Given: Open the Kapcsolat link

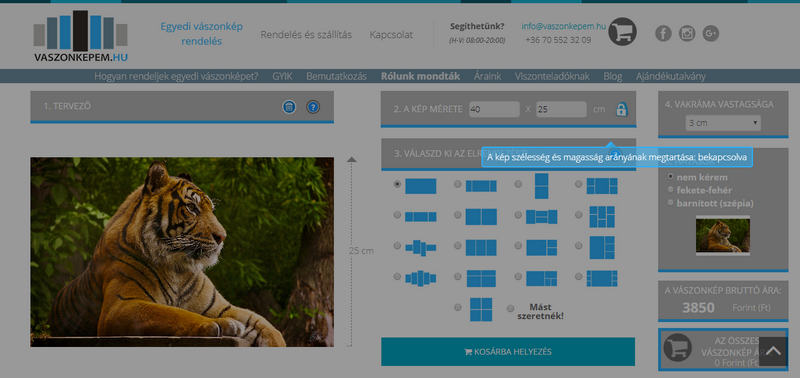Looking at the screenshot, I should tap(391, 35).
